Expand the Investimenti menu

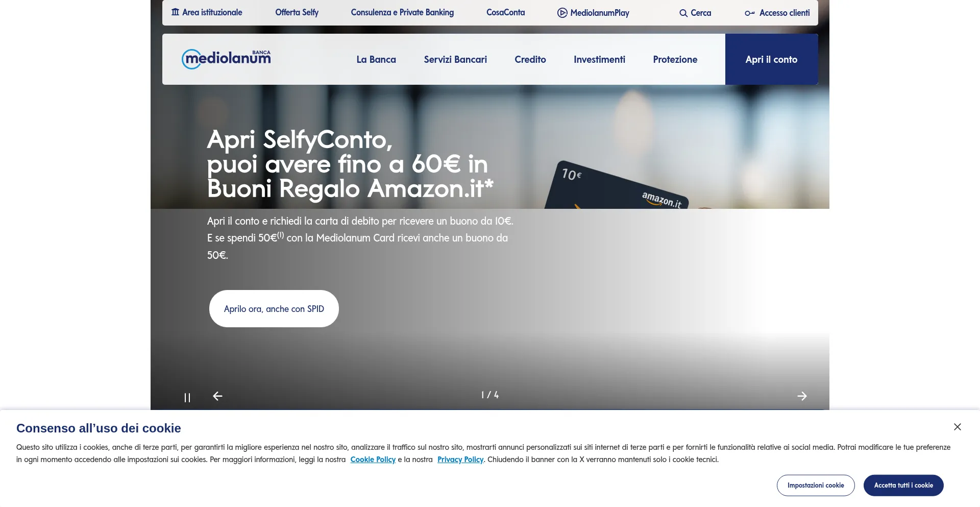[599, 59]
